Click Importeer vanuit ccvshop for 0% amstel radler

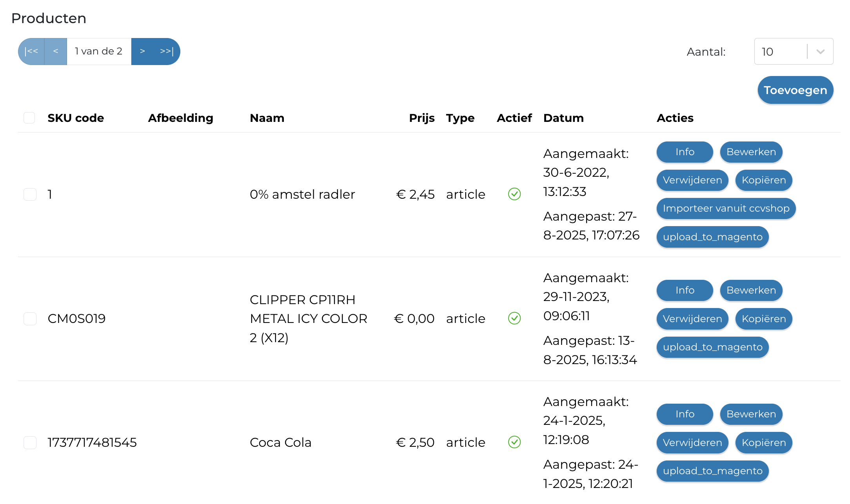point(726,208)
